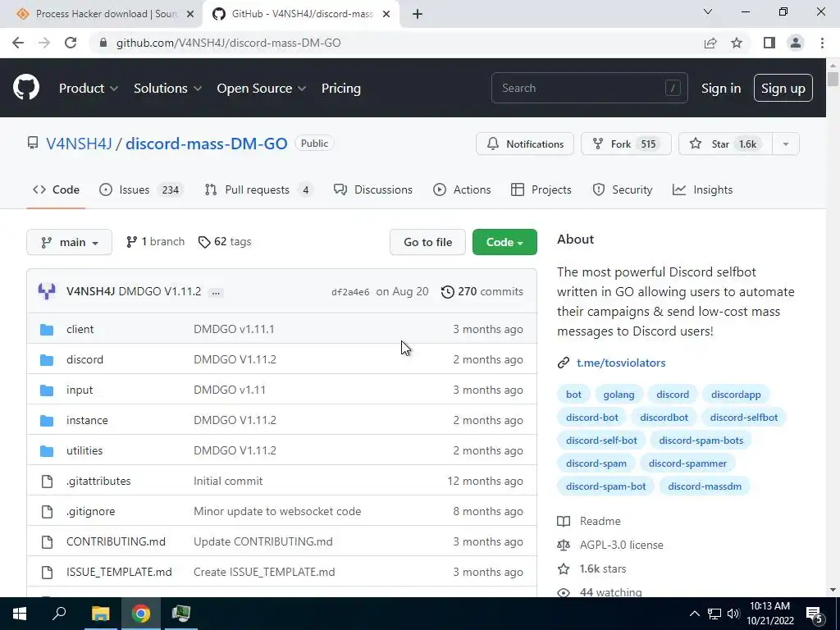Click the golang topic tag

point(619,395)
